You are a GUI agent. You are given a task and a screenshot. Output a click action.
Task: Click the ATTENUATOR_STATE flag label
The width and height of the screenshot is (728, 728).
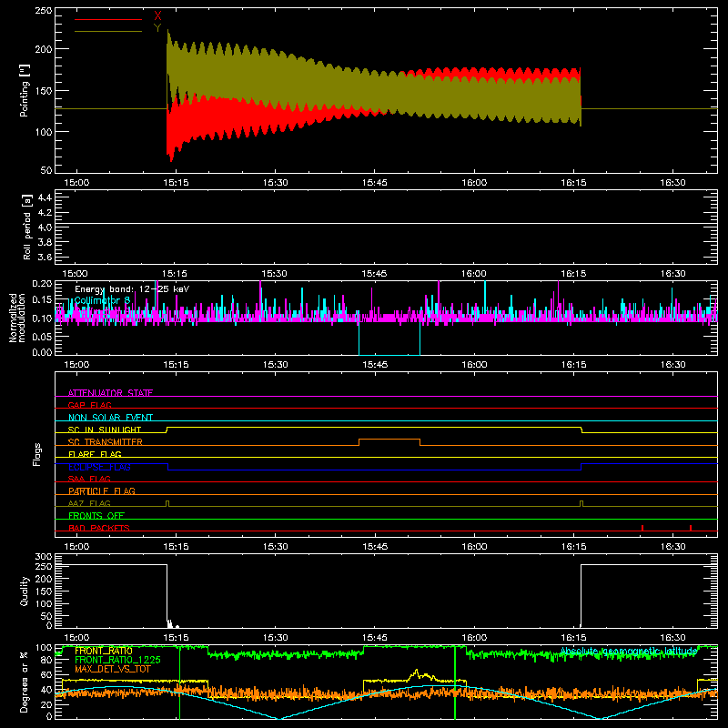pos(110,393)
